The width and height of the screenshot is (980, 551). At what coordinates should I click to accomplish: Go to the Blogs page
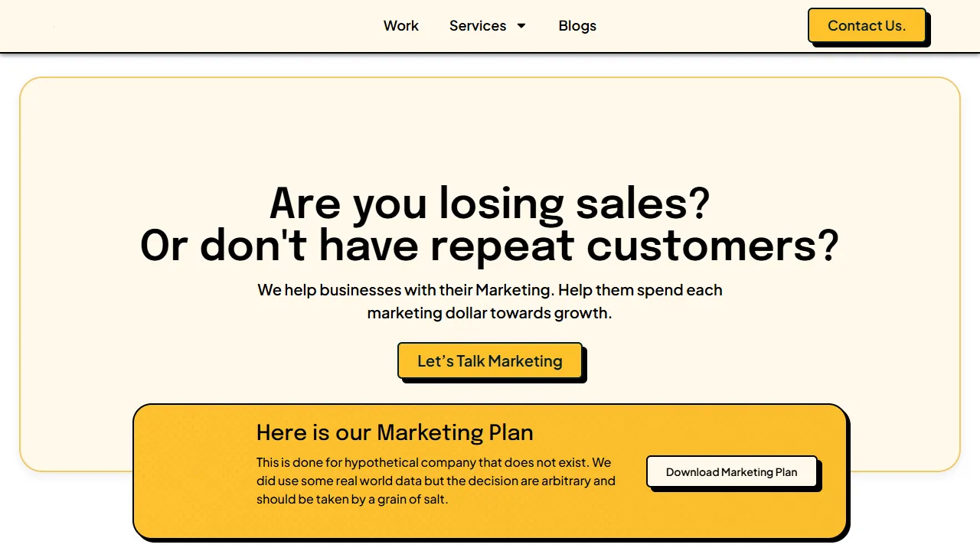point(577,26)
